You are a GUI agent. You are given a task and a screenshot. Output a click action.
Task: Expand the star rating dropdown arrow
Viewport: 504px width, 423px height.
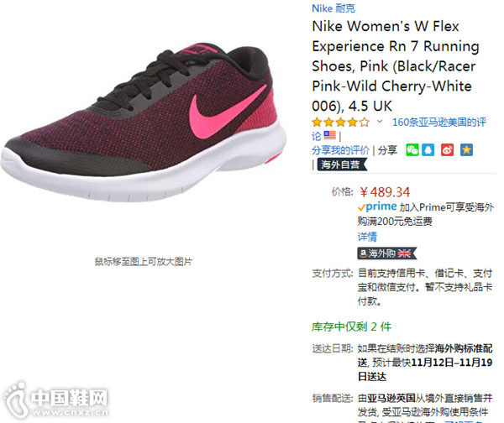pos(380,122)
